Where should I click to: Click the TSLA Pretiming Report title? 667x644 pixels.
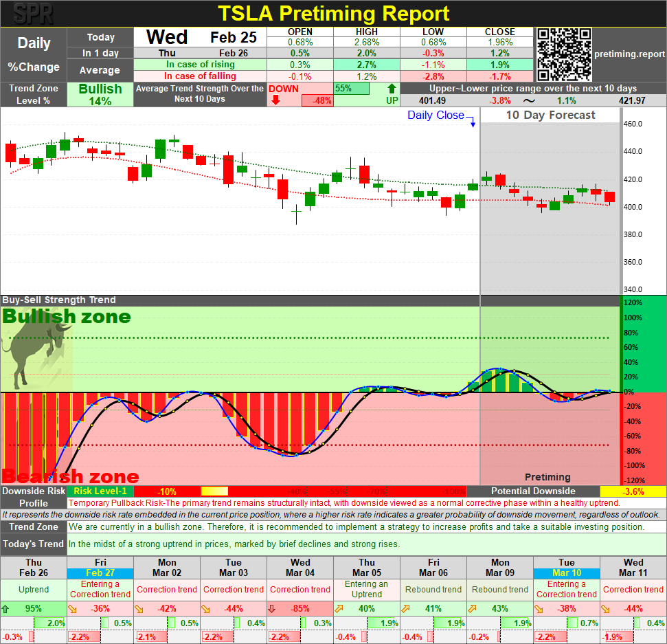tap(334, 14)
